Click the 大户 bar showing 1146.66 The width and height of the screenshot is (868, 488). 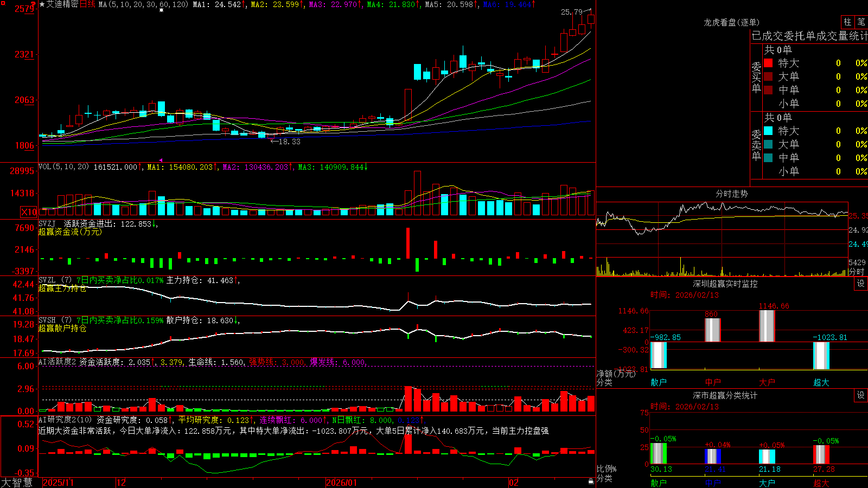(767, 326)
